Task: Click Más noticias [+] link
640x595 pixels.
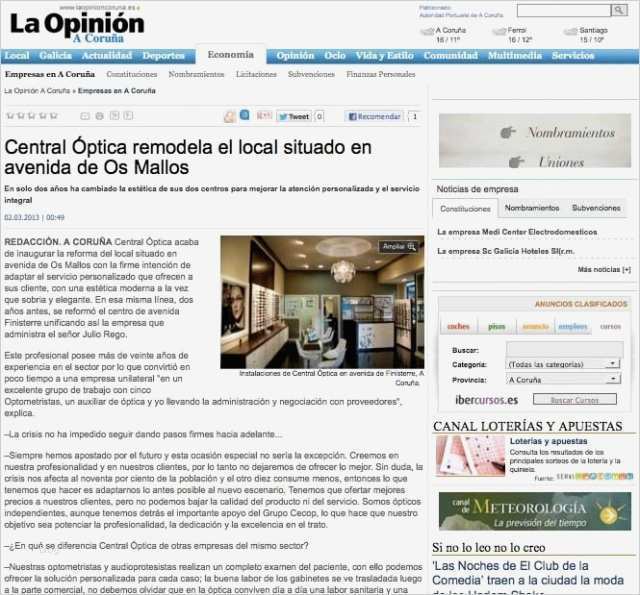Action: pyautogui.click(x=604, y=269)
